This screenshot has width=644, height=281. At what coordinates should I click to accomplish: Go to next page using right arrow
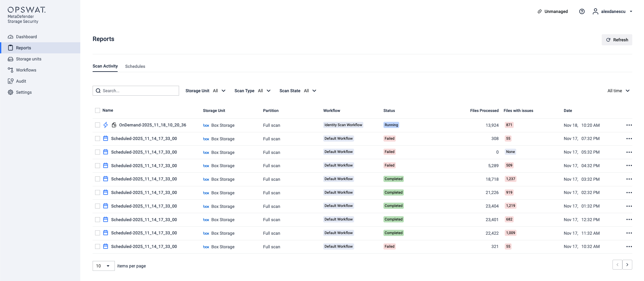point(627,265)
